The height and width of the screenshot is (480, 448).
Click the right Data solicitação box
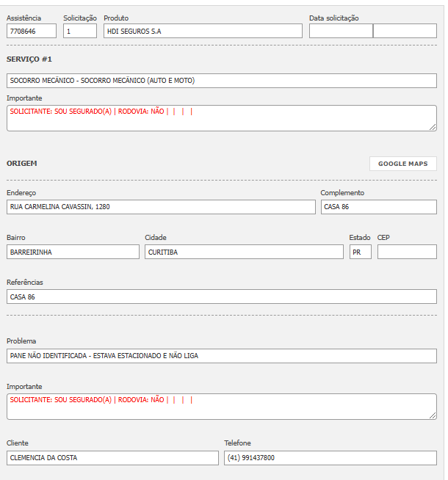pos(405,31)
